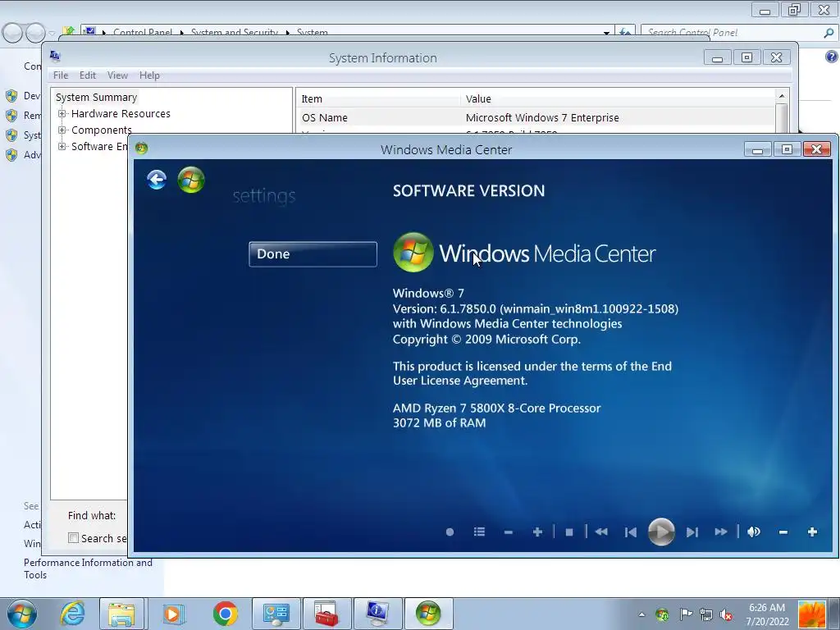
Task: Open the View menu in System Information
Action: click(x=117, y=75)
